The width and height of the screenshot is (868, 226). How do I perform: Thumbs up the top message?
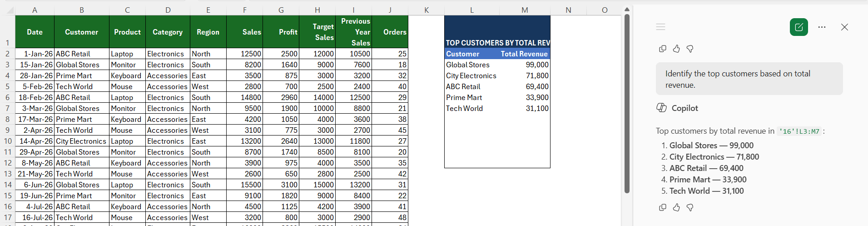[676, 49]
